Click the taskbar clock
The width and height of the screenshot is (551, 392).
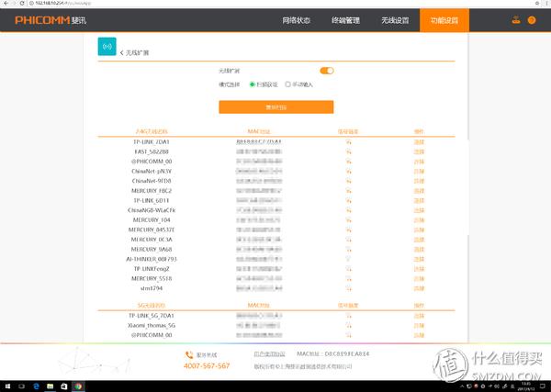[x=526, y=386]
